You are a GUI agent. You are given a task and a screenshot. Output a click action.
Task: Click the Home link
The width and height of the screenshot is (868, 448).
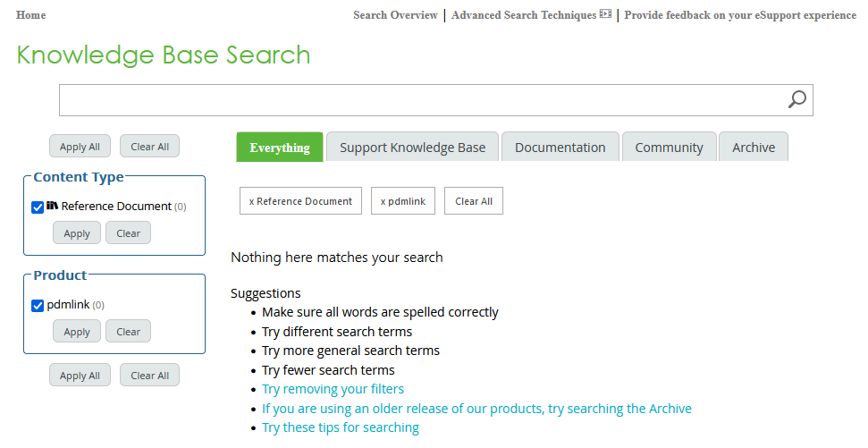pos(30,15)
